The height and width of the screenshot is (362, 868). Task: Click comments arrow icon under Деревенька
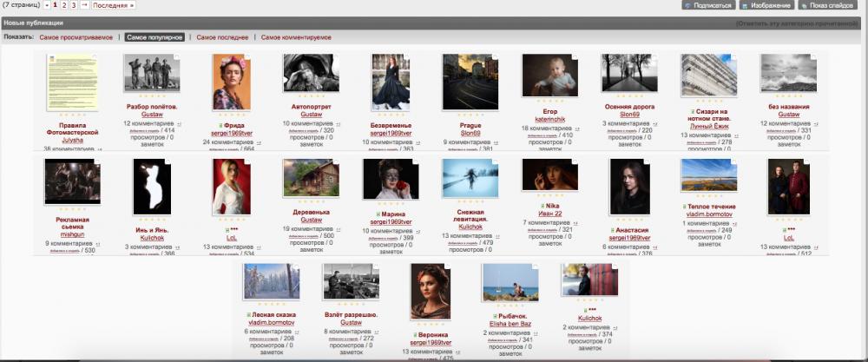pyautogui.click(x=339, y=229)
